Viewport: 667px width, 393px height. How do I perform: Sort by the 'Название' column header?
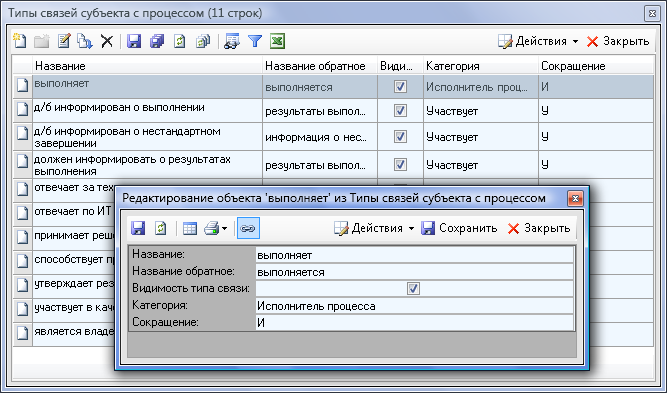(x=147, y=66)
